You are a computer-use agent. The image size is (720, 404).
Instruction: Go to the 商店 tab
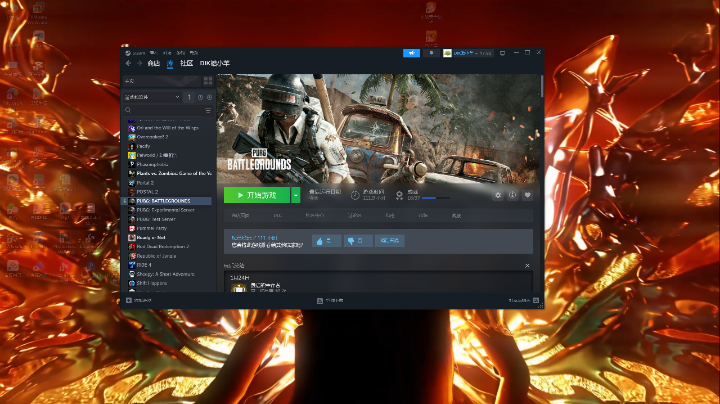(154, 63)
